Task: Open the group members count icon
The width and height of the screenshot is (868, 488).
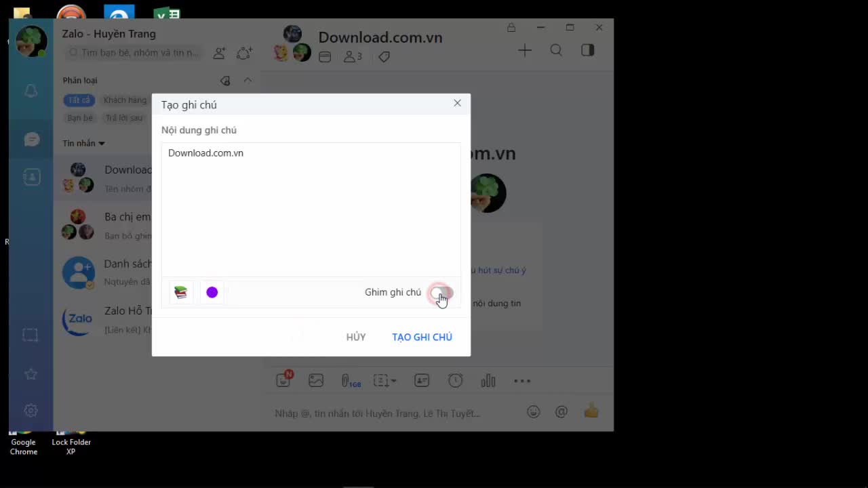Action: click(x=353, y=57)
